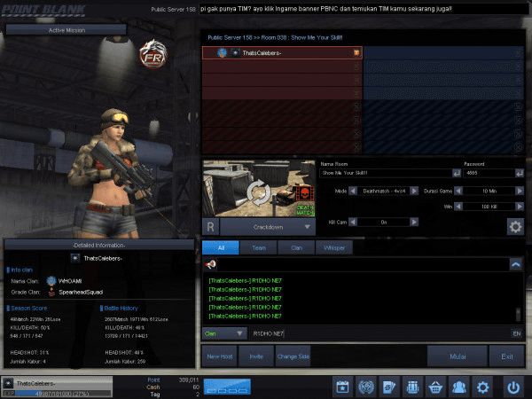The height and width of the screenshot is (399, 532).
Task: Confirm room name with enter icon
Action: pos(457,173)
